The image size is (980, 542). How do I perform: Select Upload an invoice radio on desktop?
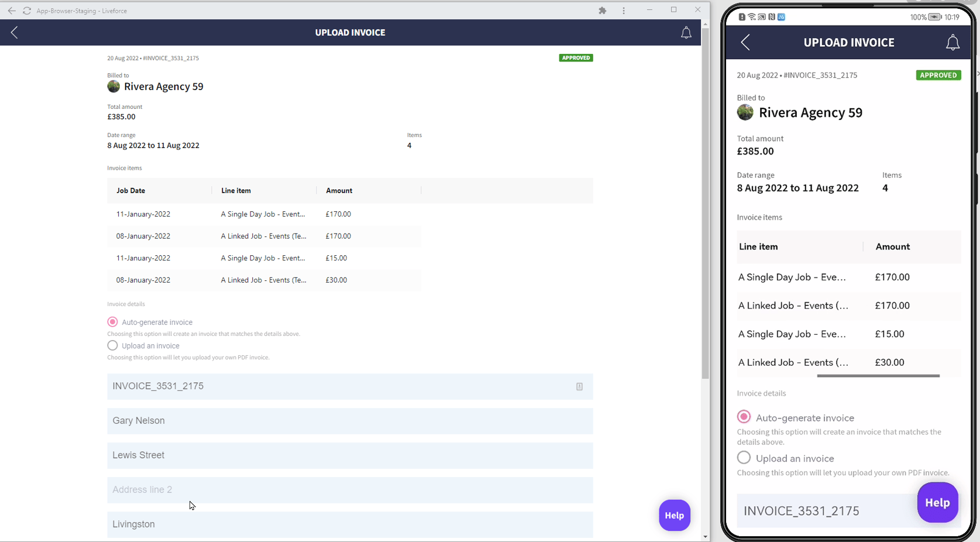112,345
